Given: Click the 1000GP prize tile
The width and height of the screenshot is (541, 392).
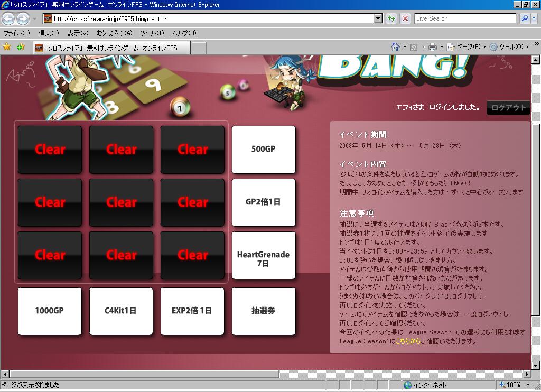Looking at the screenshot, I should (50, 311).
